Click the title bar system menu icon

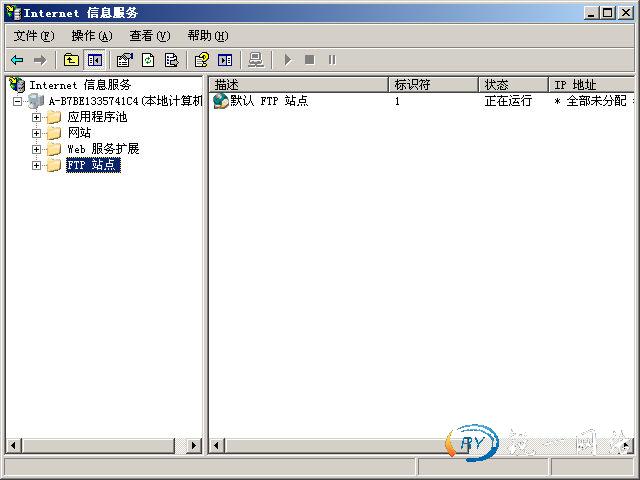coord(14,13)
